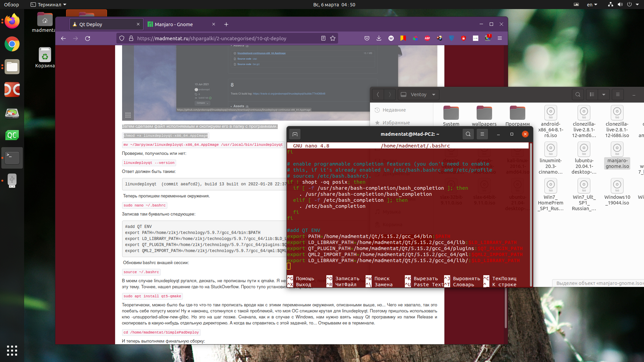Open the Терминал app menu in top bar

[x=48, y=5]
